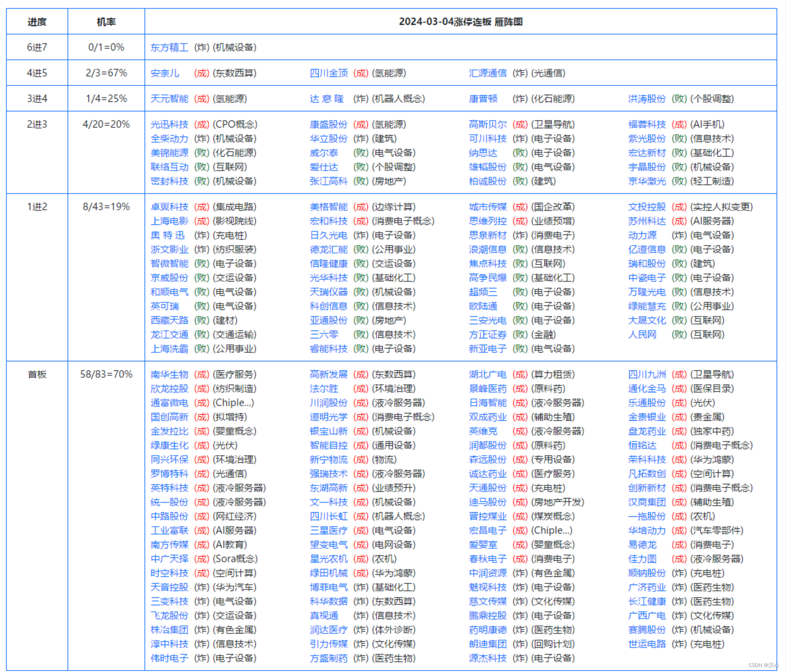The height and width of the screenshot is (672, 786).
Task: Click 英维克 stock name
Action: point(483,431)
